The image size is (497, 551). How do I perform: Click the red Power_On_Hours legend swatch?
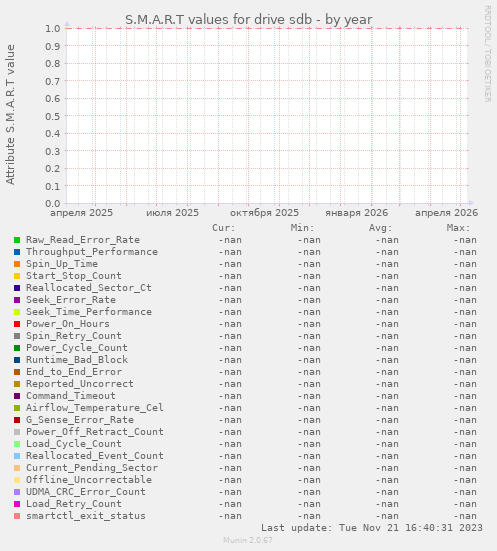17,324
